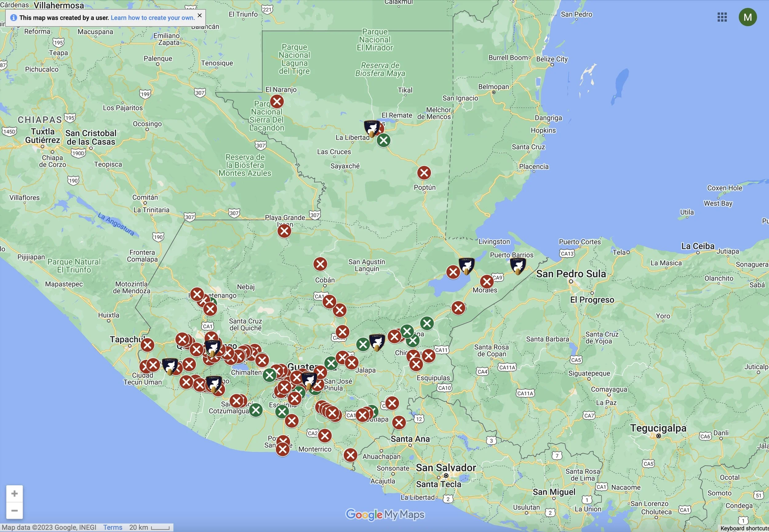Click Provial shield marker below Puerto Barrios

click(518, 266)
